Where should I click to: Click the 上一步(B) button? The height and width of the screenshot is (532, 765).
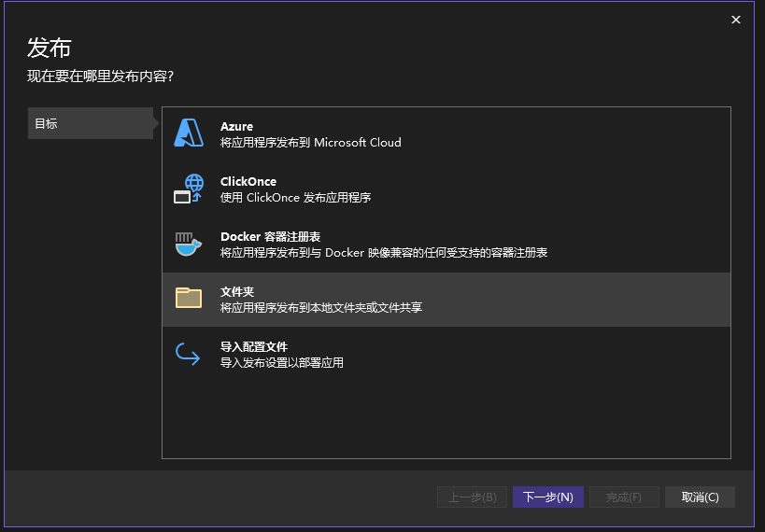pos(472,497)
